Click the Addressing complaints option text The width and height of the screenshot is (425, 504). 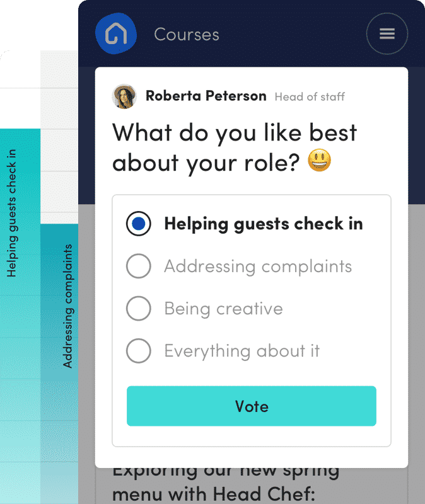[258, 266]
